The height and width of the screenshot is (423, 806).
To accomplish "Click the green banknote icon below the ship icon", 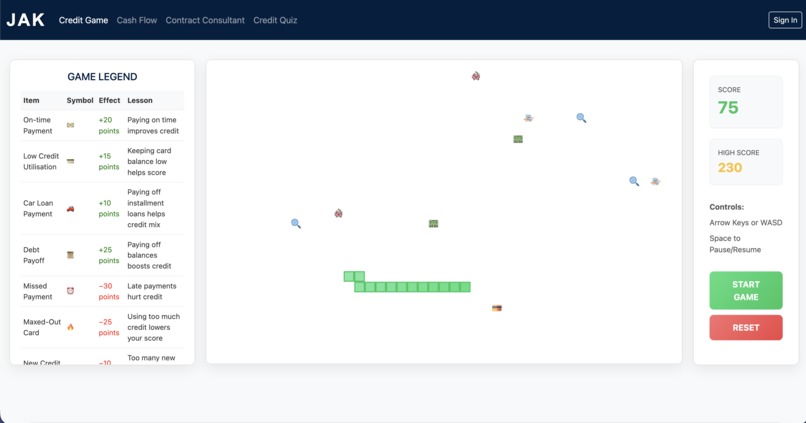I will click(x=518, y=139).
